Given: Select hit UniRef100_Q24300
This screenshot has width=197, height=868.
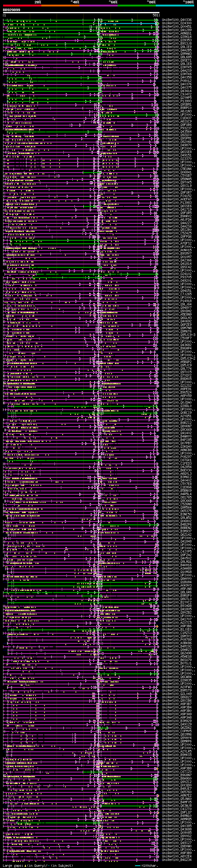Looking at the screenshot, I should pos(177,23).
